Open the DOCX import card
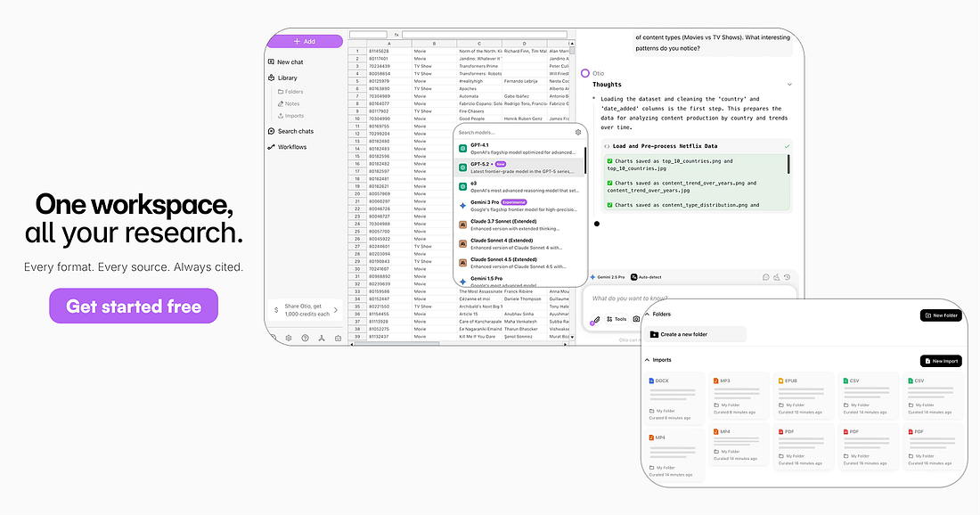Viewport: 980px width, 515px height. (x=674, y=398)
